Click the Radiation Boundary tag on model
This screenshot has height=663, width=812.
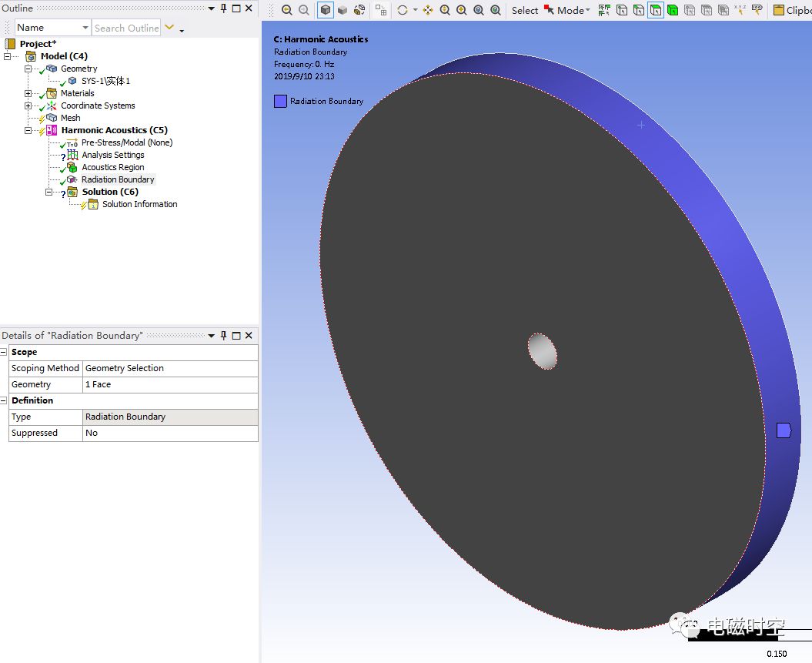[784, 430]
